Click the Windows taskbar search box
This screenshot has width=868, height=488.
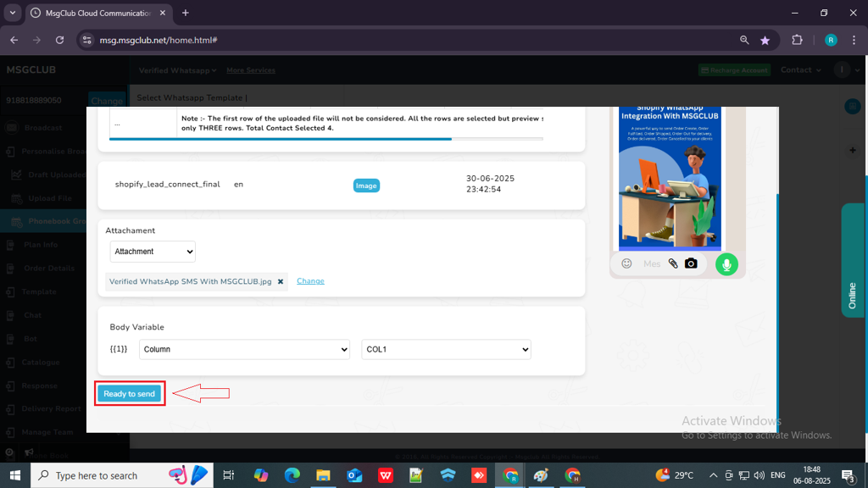[x=122, y=475]
